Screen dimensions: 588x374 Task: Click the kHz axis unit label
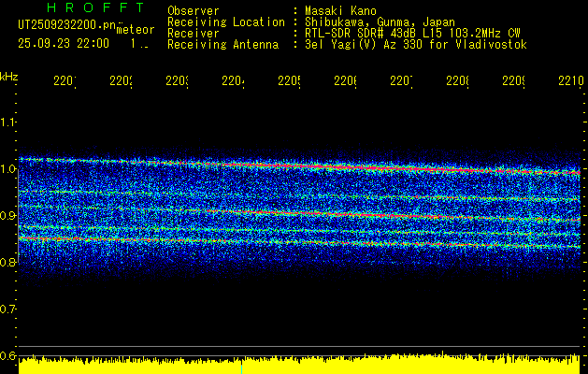click(x=9, y=77)
